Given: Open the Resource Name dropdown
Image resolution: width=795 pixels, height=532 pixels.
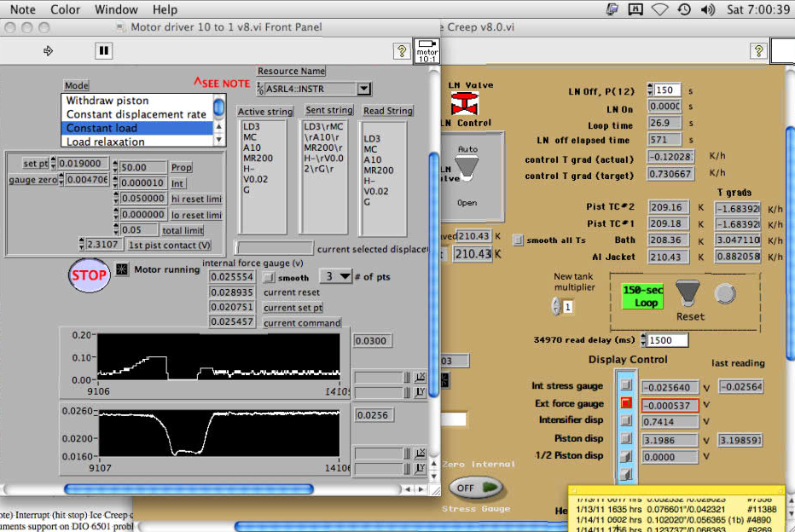Looking at the screenshot, I should 363,89.
